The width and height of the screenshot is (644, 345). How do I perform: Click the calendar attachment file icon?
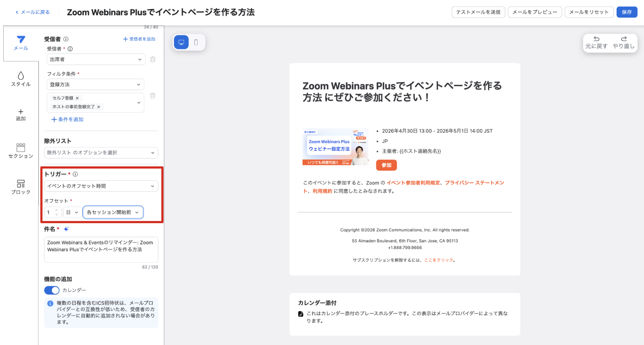(x=301, y=314)
